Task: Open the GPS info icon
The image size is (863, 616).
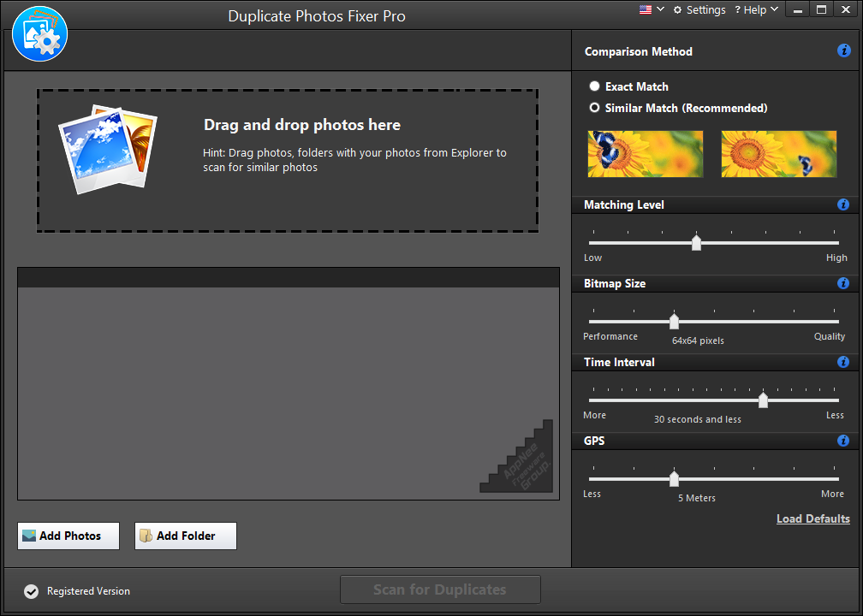Action: [x=843, y=441]
